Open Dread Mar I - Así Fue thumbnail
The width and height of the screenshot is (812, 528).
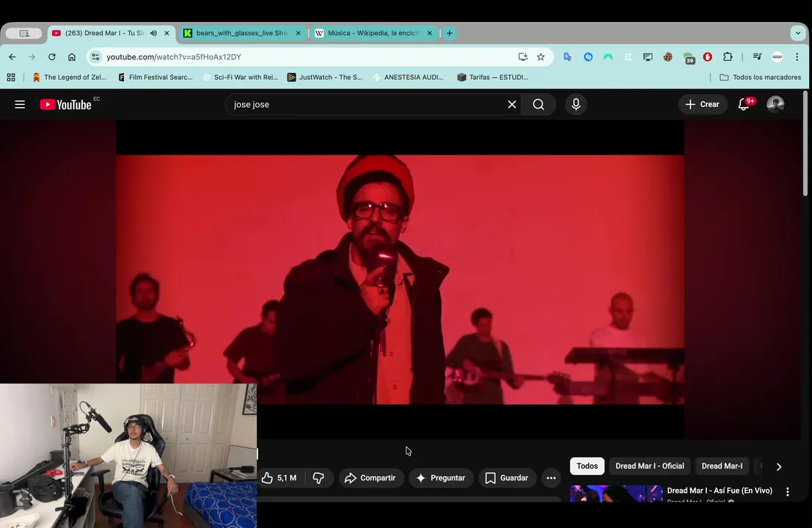click(616, 494)
